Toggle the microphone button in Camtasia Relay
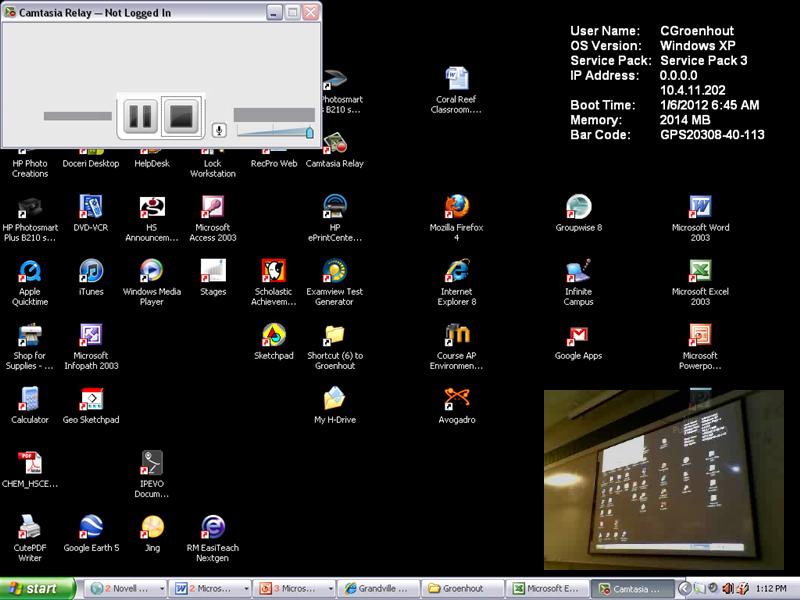 click(219, 130)
